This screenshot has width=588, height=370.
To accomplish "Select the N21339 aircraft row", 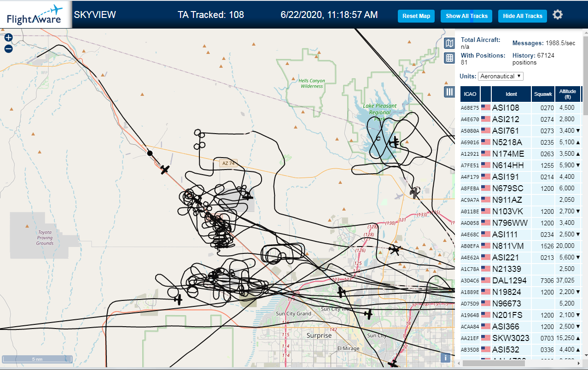I will (x=521, y=269).
